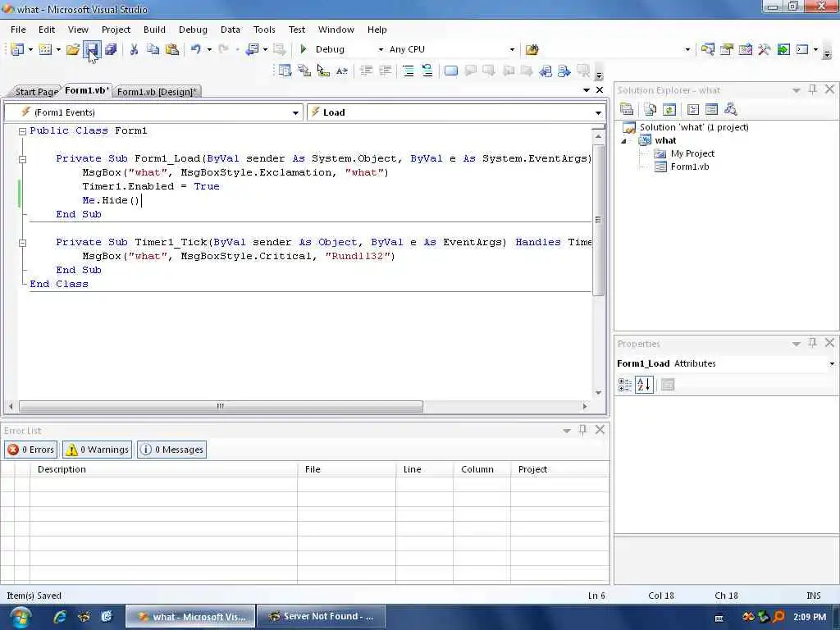Click the Categorized icon in Properties panel
The width and height of the screenshot is (840, 630).
coord(624,385)
